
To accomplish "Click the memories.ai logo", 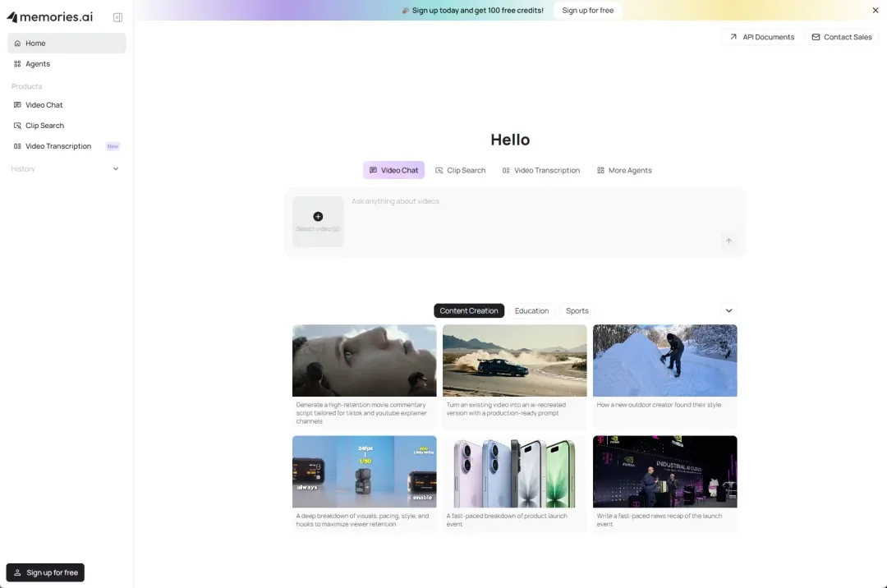I will coord(49,16).
